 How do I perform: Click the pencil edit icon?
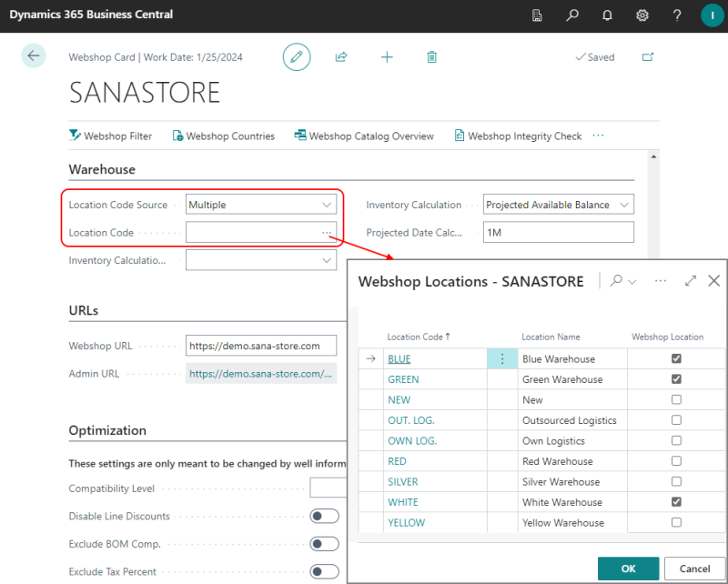coord(297,57)
